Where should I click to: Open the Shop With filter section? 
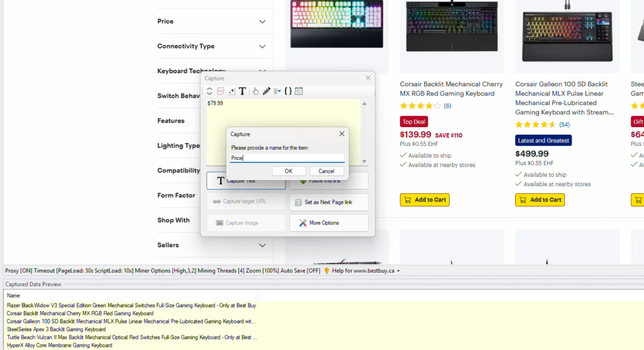pyautogui.click(x=174, y=220)
